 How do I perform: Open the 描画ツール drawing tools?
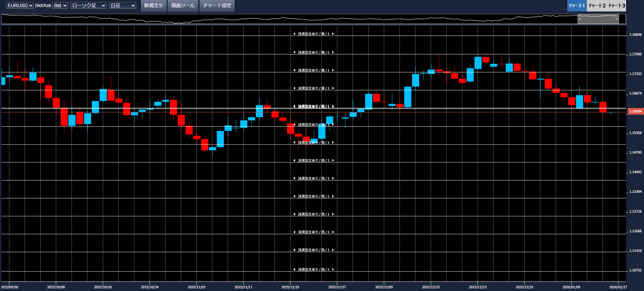click(x=183, y=5)
